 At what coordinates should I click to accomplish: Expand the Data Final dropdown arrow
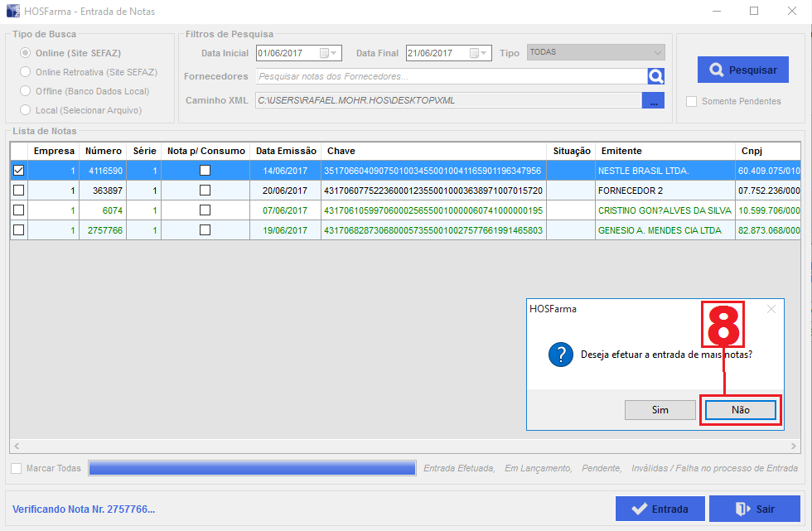pyautogui.click(x=485, y=53)
